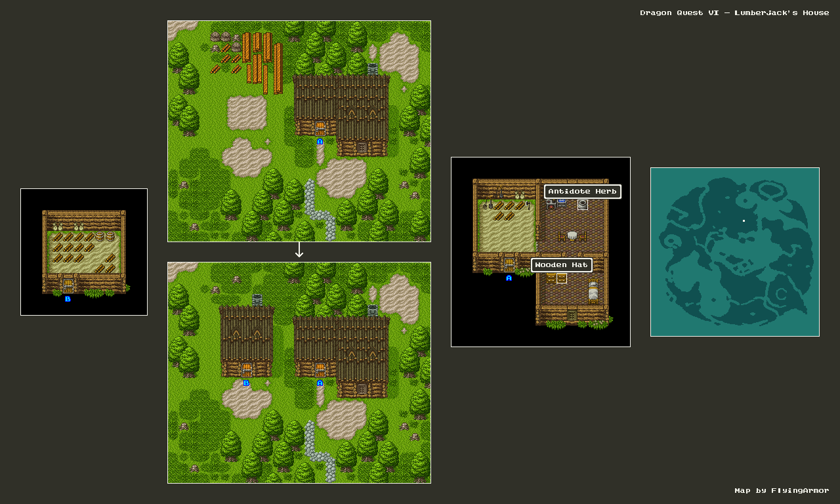The height and width of the screenshot is (504, 840).
Task: Click the stone chimney on the upper map's house
Action: tap(373, 69)
